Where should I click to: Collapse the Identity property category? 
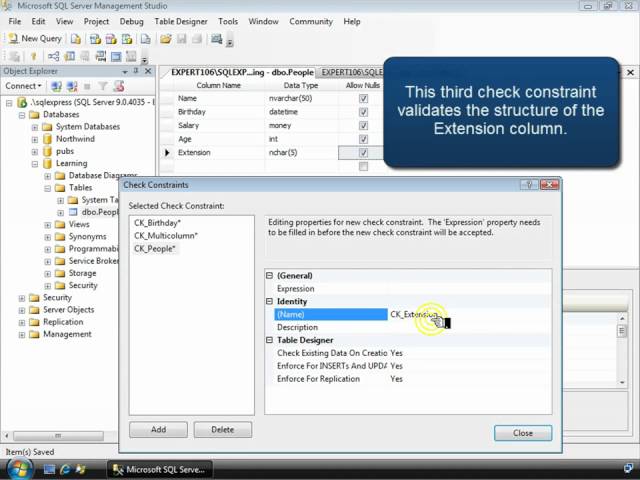coord(269,301)
